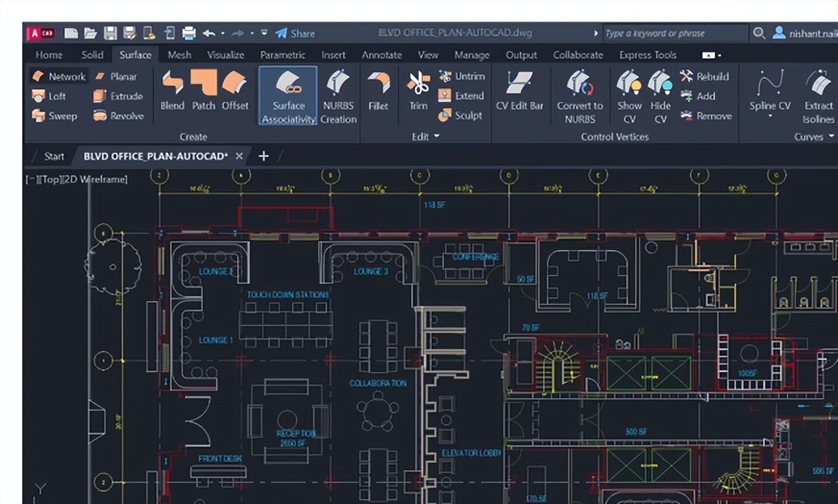This screenshot has width=838, height=504.
Task: Select the surface Blend tool
Action: coord(172,91)
